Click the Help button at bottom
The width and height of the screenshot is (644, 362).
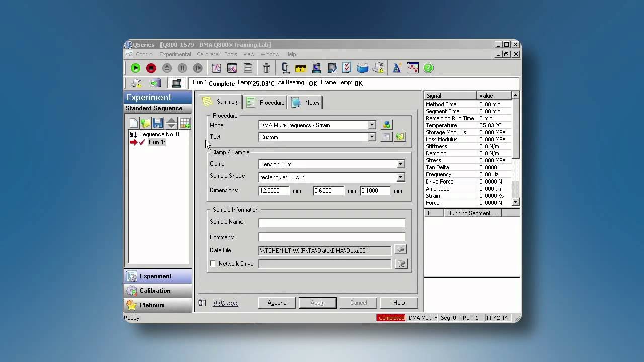coord(398,303)
